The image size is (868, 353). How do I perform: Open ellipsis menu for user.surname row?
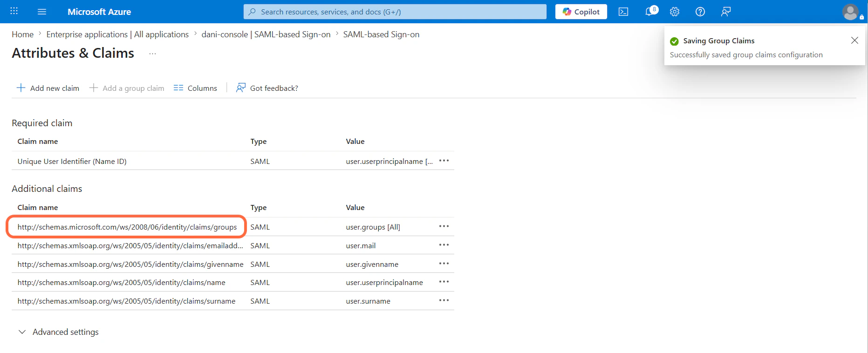(x=444, y=300)
